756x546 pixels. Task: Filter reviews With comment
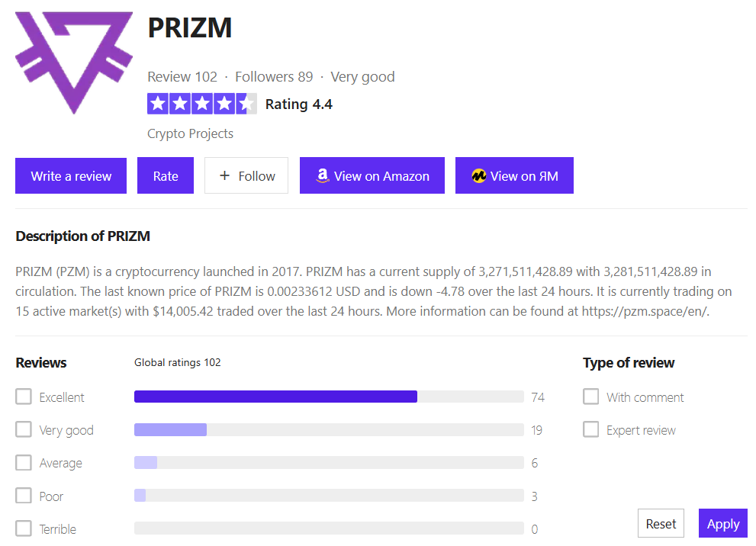(x=590, y=397)
